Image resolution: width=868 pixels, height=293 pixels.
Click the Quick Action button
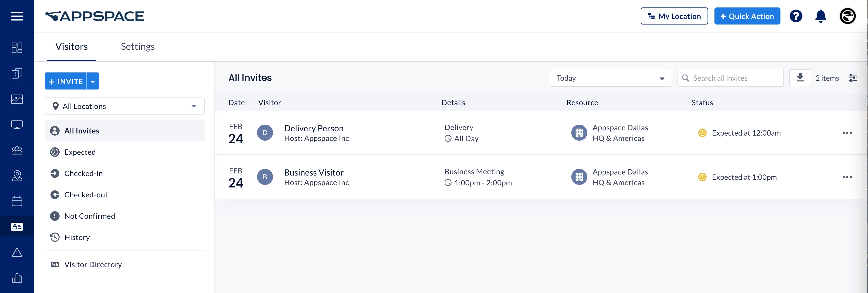747,16
